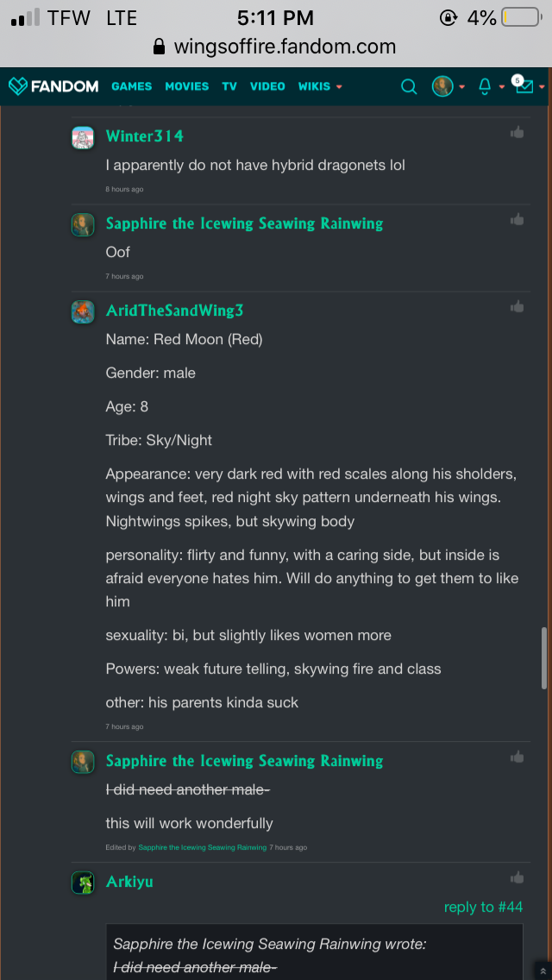
Task: Open the GAMES menu item
Action: click(131, 86)
